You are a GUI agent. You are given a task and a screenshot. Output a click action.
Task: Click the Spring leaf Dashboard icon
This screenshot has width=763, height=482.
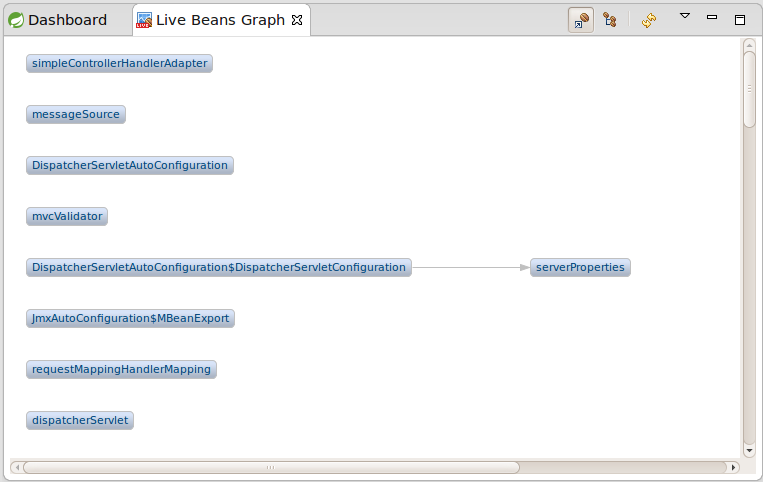16,20
